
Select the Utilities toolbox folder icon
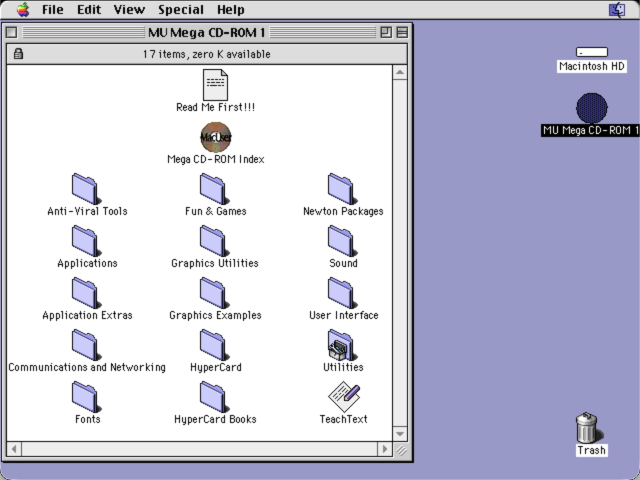342,345
